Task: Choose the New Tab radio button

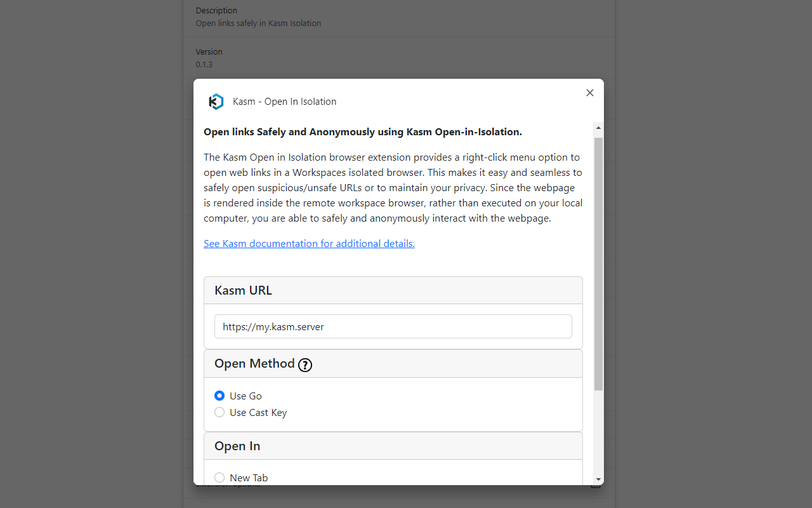Action: coord(219,478)
